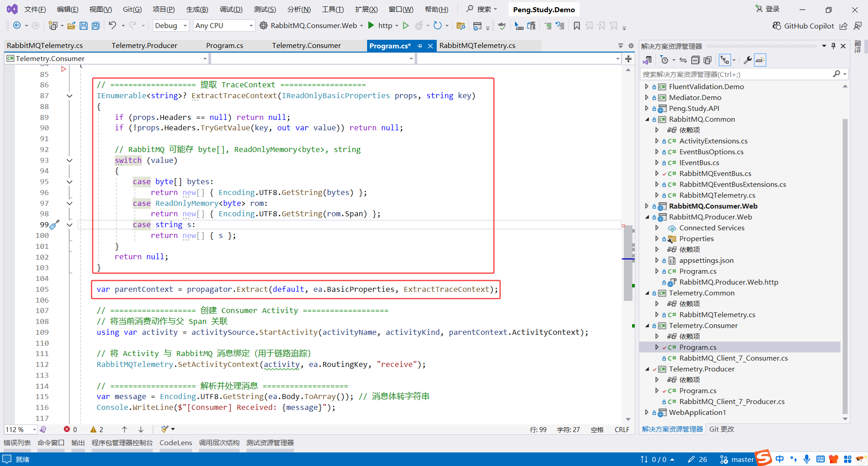The width and height of the screenshot is (868, 466).
Task: Click the Navigate Backward arrow icon
Action: pos(17,26)
